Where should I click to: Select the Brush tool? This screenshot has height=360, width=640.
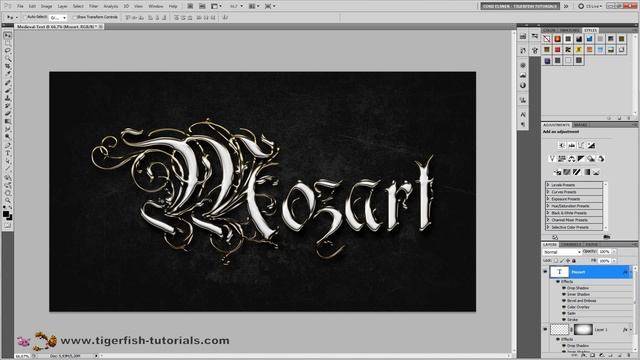pyautogui.click(x=7, y=90)
